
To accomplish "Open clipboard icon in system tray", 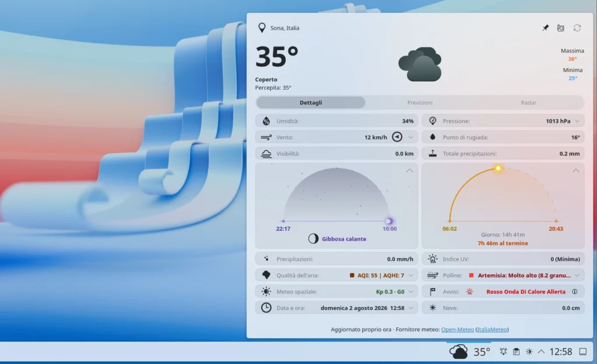I will pyautogui.click(x=517, y=351).
